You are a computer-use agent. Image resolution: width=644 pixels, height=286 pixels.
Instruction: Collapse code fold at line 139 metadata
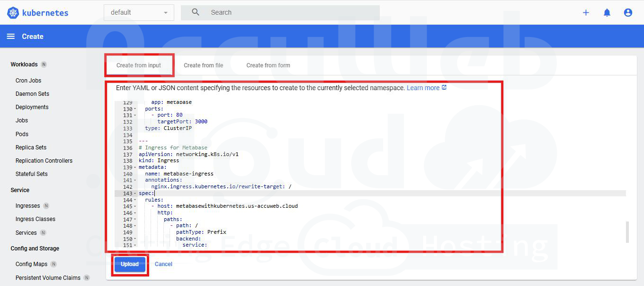(135, 167)
